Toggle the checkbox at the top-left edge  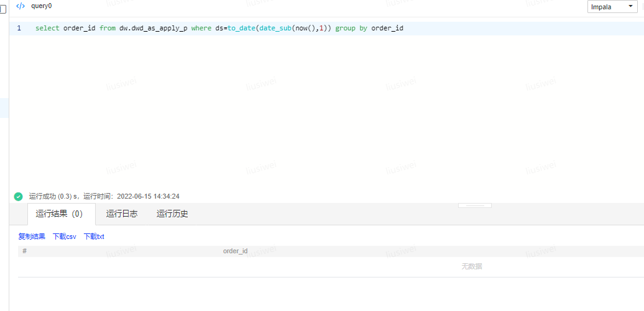[3, 8]
